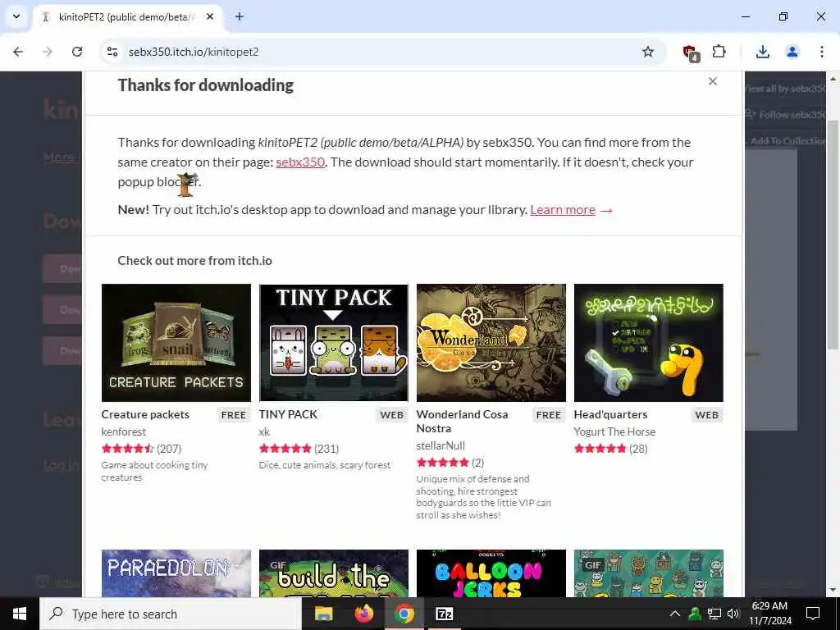The width and height of the screenshot is (840, 630).
Task: Click the Head'quarters title link
Action: tap(610, 414)
